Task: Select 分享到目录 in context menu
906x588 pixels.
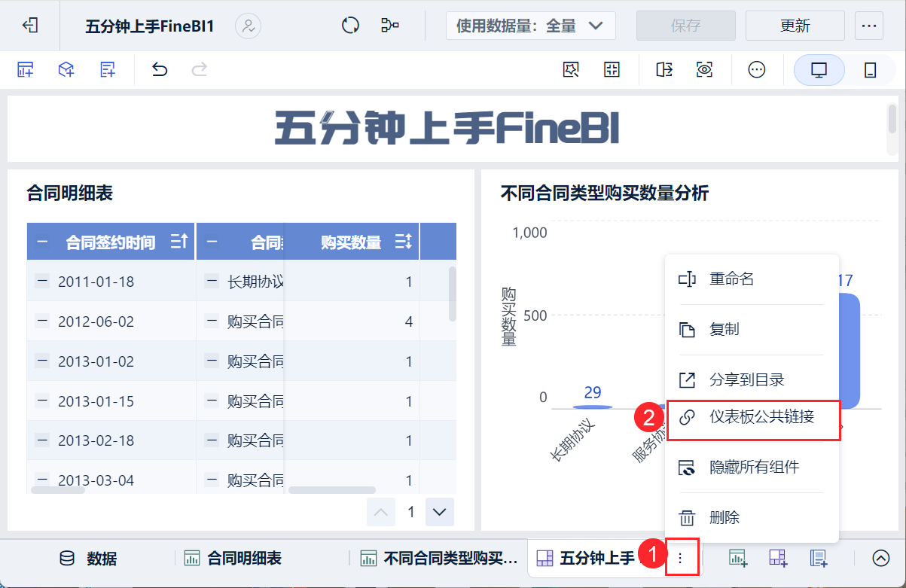Action: coord(752,379)
